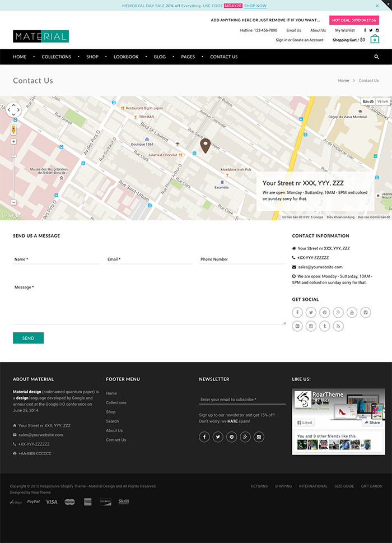
Task: Open Instagram icon under newsletter
Action: click(x=259, y=437)
